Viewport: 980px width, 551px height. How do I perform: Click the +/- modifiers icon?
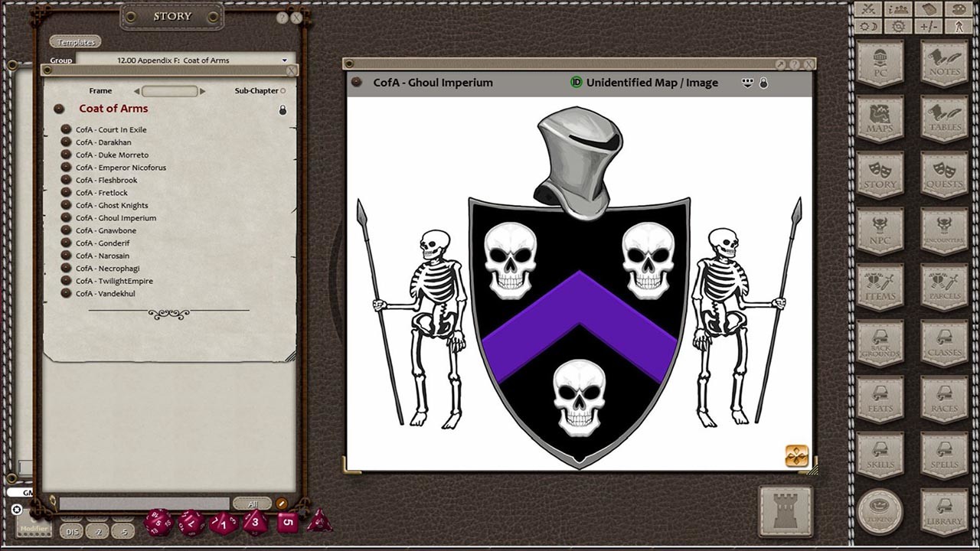click(x=929, y=24)
